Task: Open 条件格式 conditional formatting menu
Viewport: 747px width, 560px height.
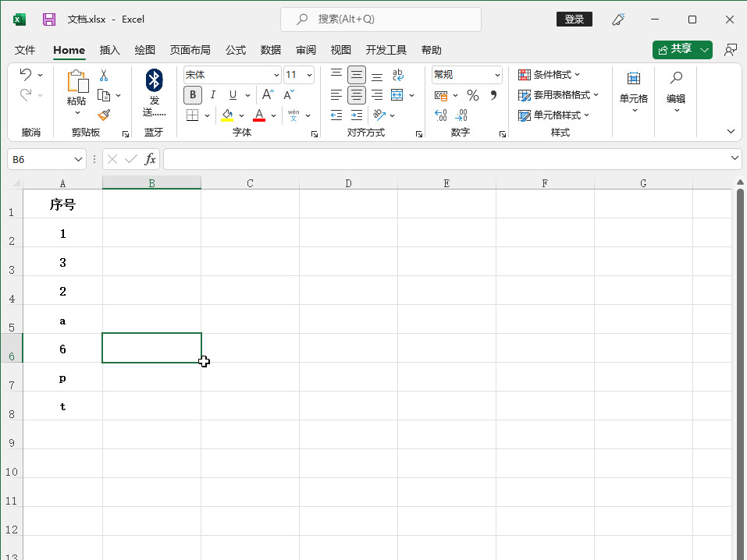Action: (549, 75)
